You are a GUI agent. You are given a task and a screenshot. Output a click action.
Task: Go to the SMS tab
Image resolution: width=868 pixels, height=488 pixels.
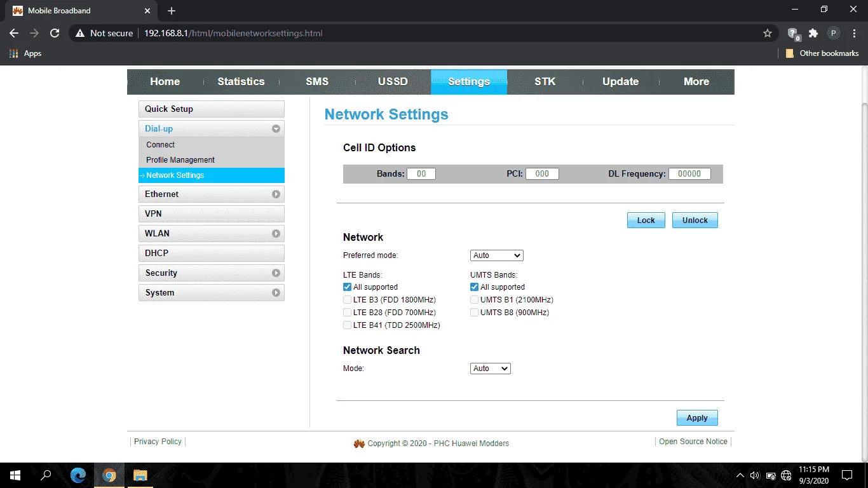[x=317, y=82]
